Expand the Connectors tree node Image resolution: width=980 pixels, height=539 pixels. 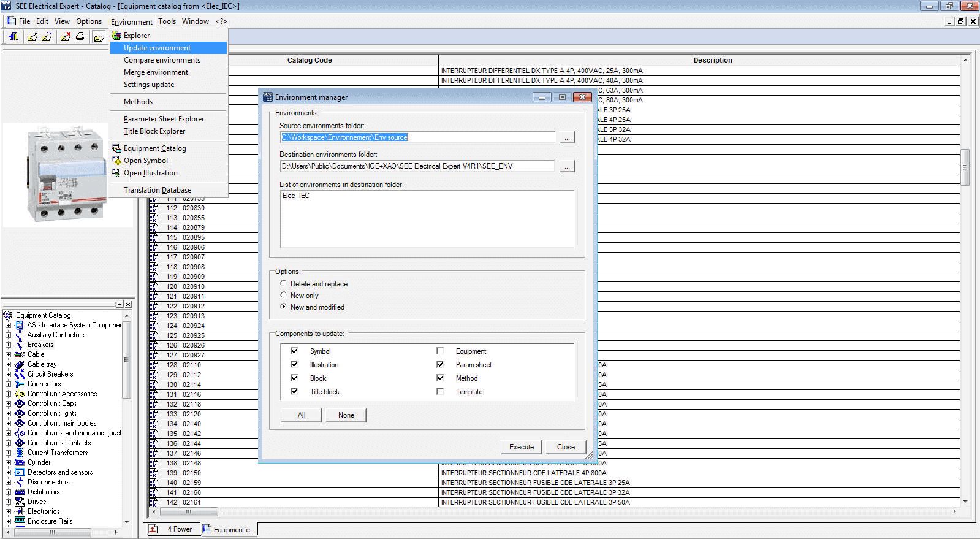pos(8,384)
